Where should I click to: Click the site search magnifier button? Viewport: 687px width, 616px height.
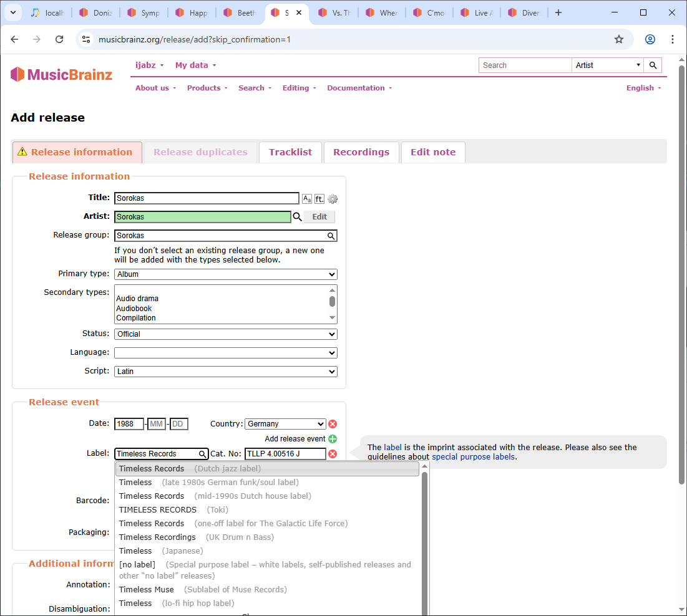coord(653,65)
